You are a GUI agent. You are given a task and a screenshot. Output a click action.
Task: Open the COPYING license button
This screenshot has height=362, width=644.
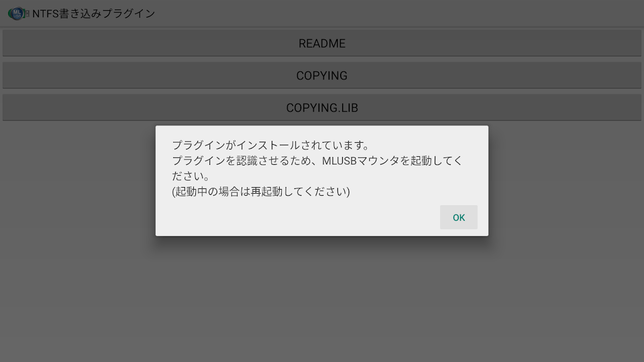(x=322, y=75)
